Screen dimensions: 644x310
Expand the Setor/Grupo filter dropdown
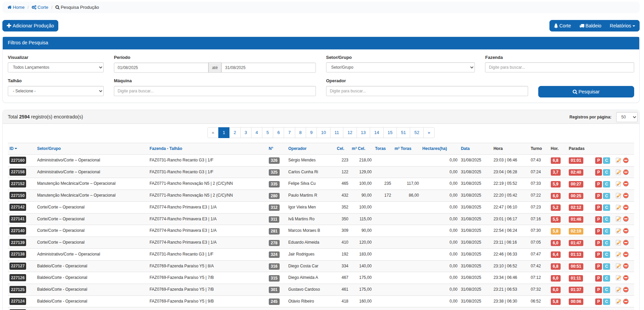[400, 67]
